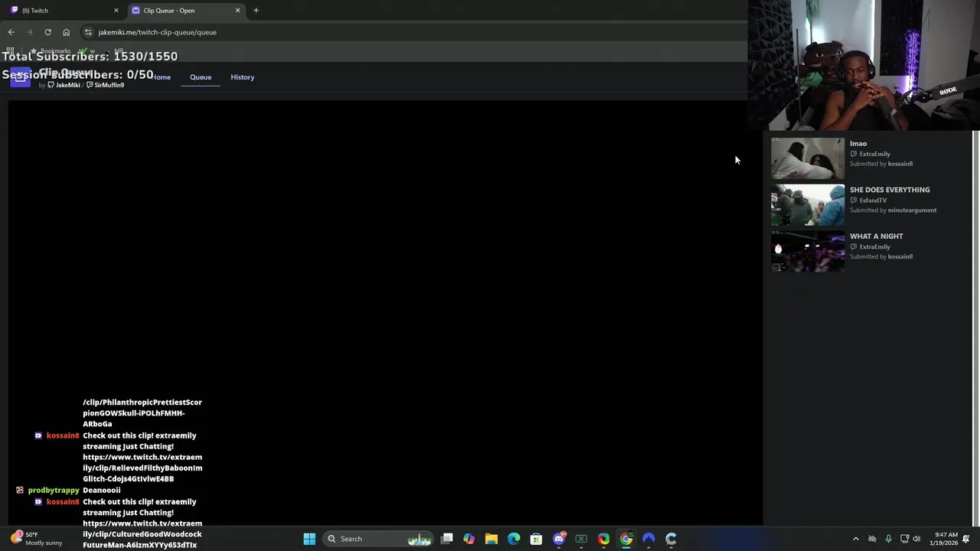Play the 'WHAT A NIGHT' clip thumbnail
Screen dimensions: 980x551
click(808, 251)
